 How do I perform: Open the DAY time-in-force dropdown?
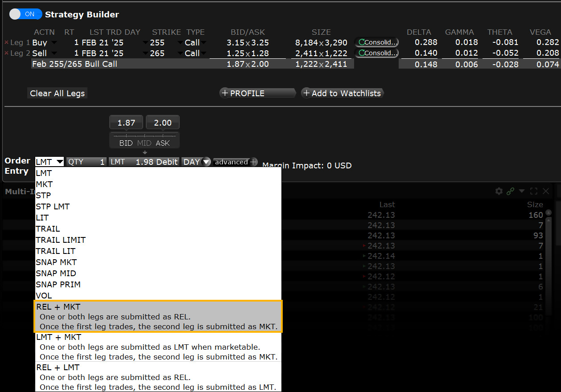click(196, 162)
